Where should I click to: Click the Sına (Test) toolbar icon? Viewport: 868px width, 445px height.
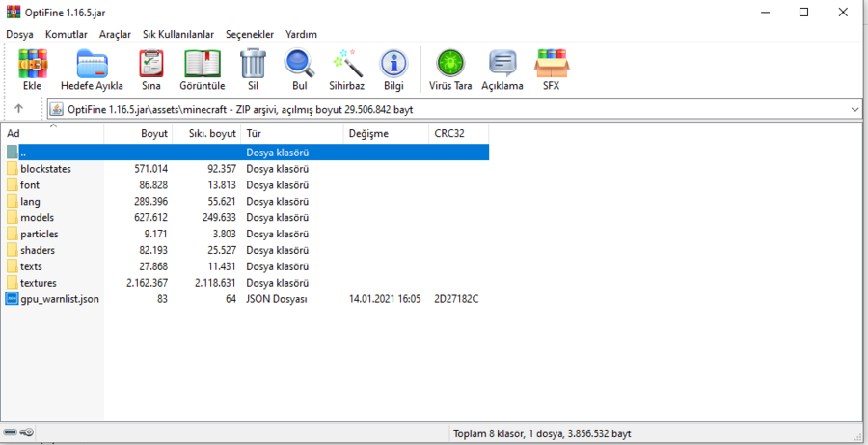click(x=151, y=64)
